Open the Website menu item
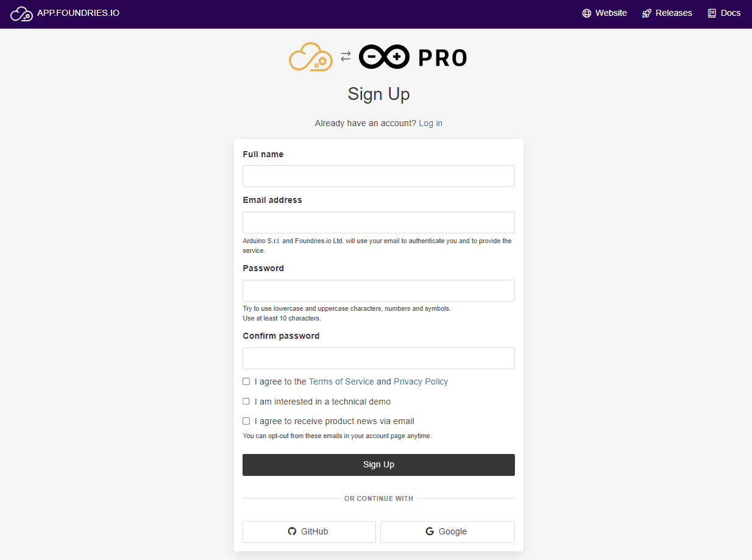752x560 pixels. [611, 13]
